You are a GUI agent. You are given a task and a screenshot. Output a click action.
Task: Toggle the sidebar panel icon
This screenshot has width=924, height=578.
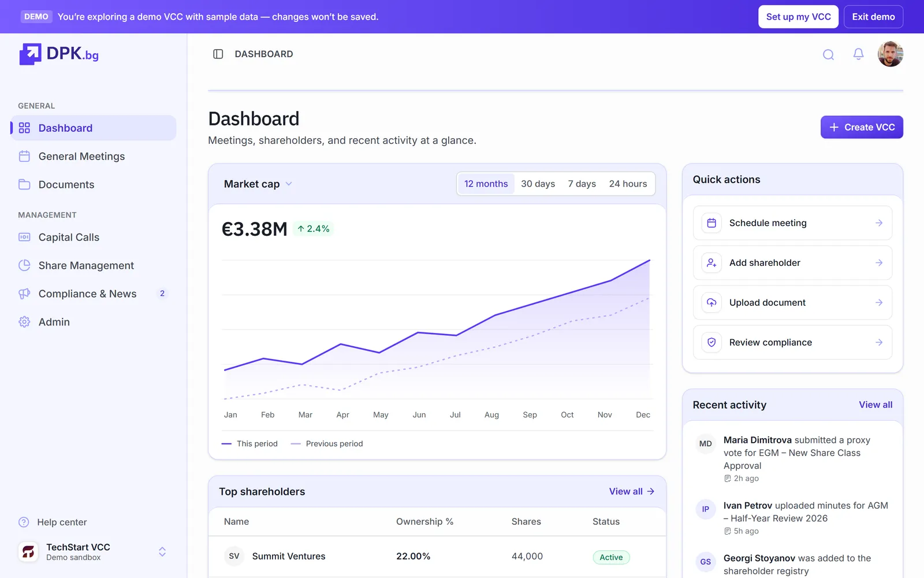[218, 54]
